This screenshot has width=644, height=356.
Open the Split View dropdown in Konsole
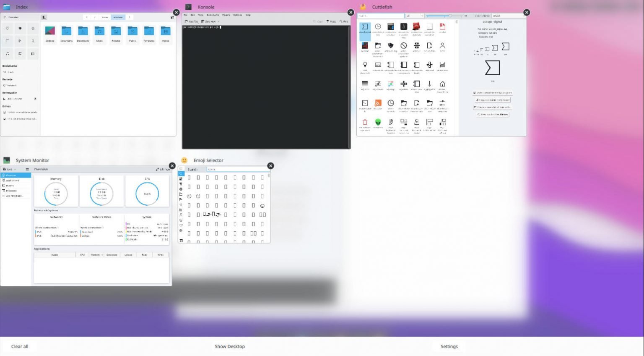(x=218, y=21)
